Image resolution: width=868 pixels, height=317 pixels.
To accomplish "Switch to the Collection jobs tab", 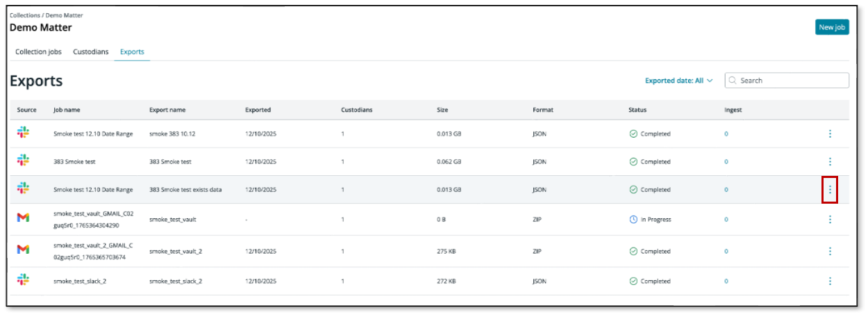I will pyautogui.click(x=38, y=52).
